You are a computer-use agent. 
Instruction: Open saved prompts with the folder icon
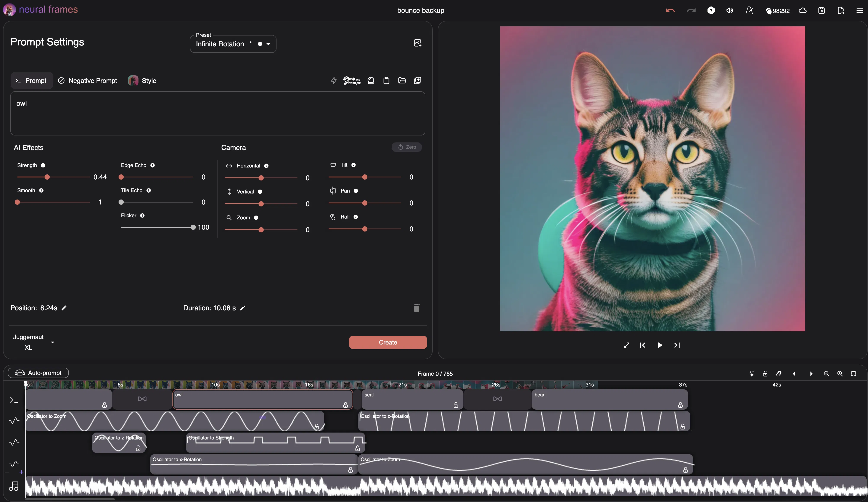coord(402,80)
